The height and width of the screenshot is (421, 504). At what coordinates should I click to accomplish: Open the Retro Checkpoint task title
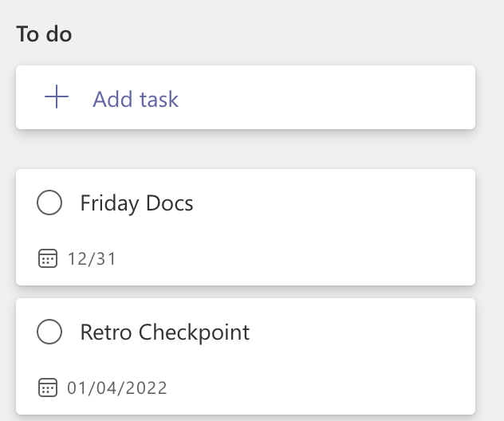165,332
